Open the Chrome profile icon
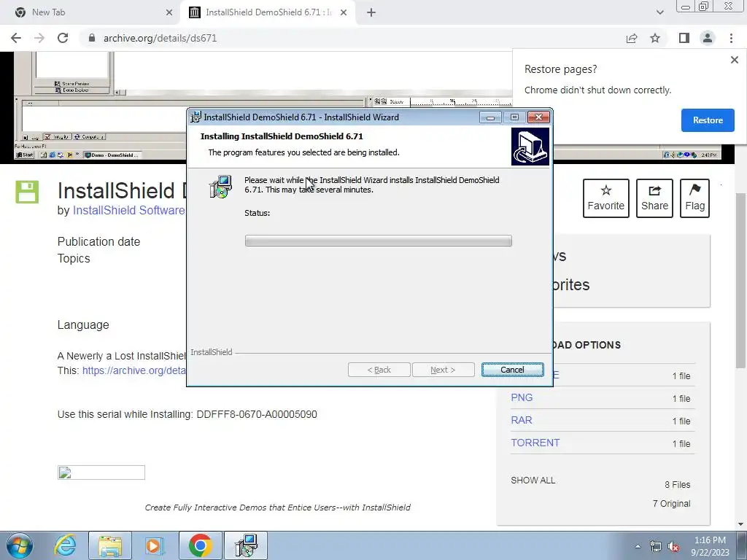 click(708, 38)
